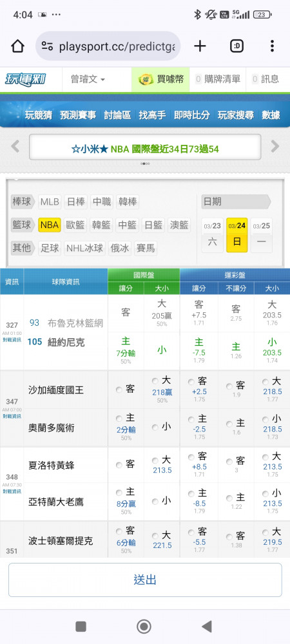290x644 pixels.
Task: Tap the browser home icon
Action: (x=17, y=46)
